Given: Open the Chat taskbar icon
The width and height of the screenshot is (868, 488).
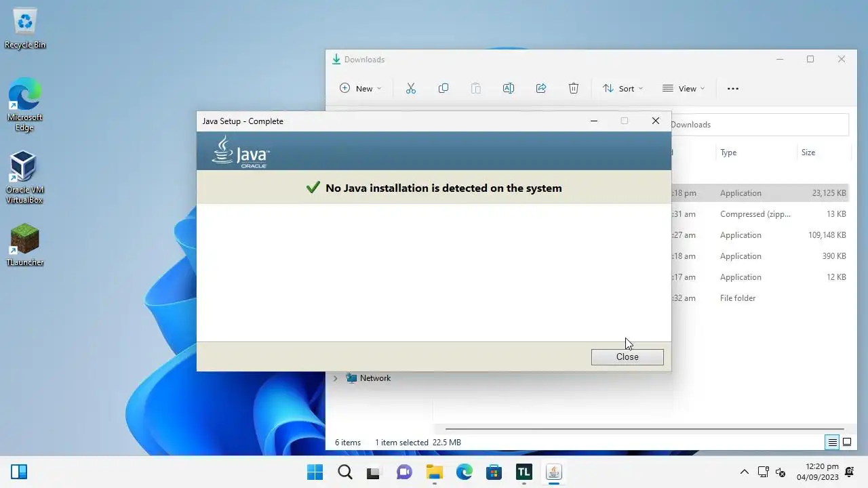Looking at the screenshot, I should (x=404, y=472).
